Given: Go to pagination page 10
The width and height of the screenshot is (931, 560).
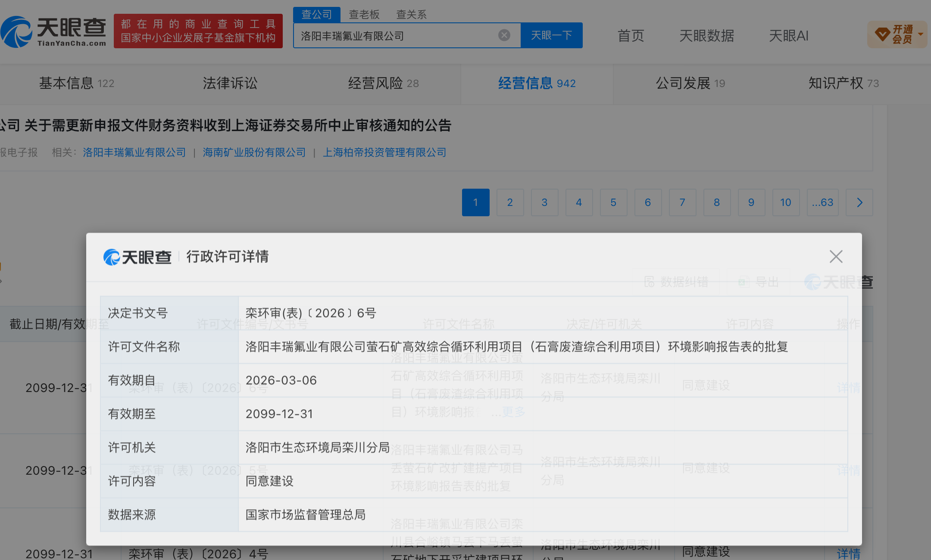Looking at the screenshot, I should [786, 202].
